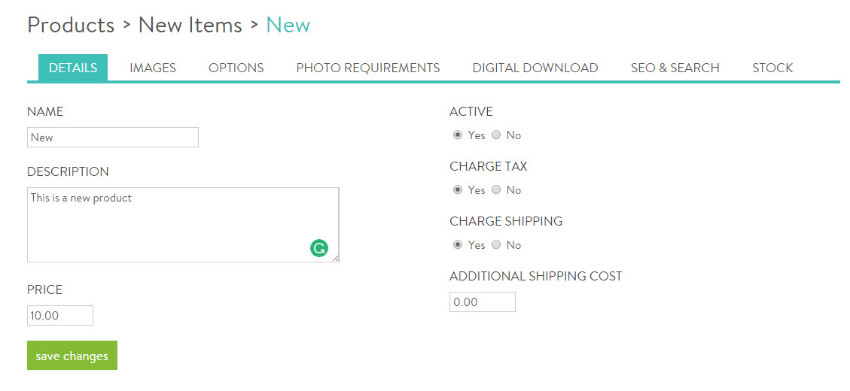850x391 pixels.
Task: Set Active to No
Action: (496, 135)
